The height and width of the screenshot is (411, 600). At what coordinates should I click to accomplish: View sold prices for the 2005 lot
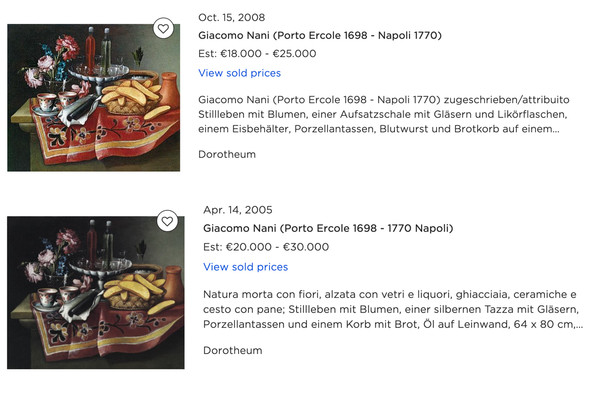pyautogui.click(x=246, y=267)
